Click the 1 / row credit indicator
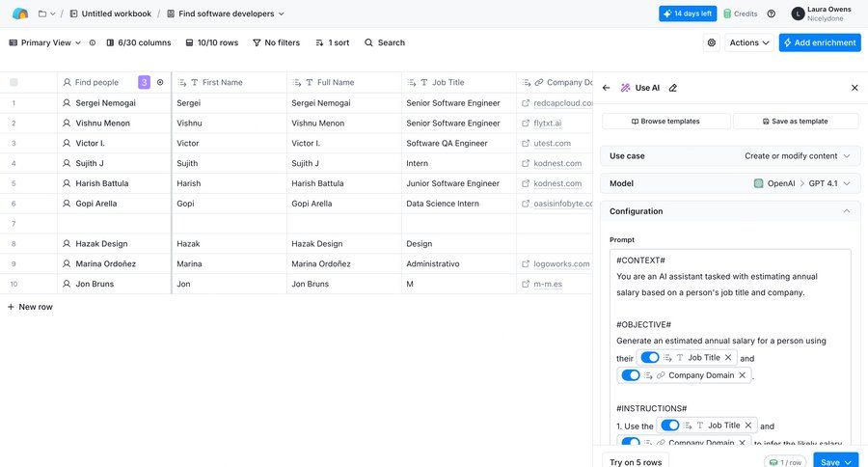868x467 pixels. coord(785,462)
